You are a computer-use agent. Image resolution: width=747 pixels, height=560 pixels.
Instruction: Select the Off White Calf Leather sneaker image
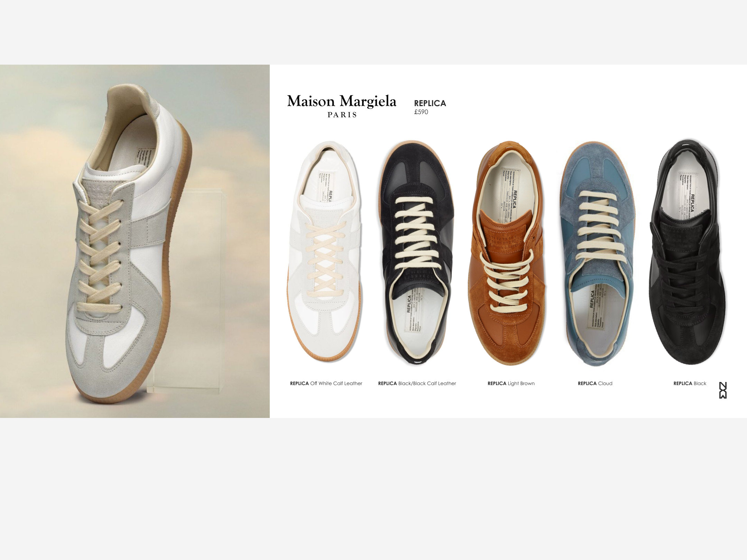tap(325, 251)
